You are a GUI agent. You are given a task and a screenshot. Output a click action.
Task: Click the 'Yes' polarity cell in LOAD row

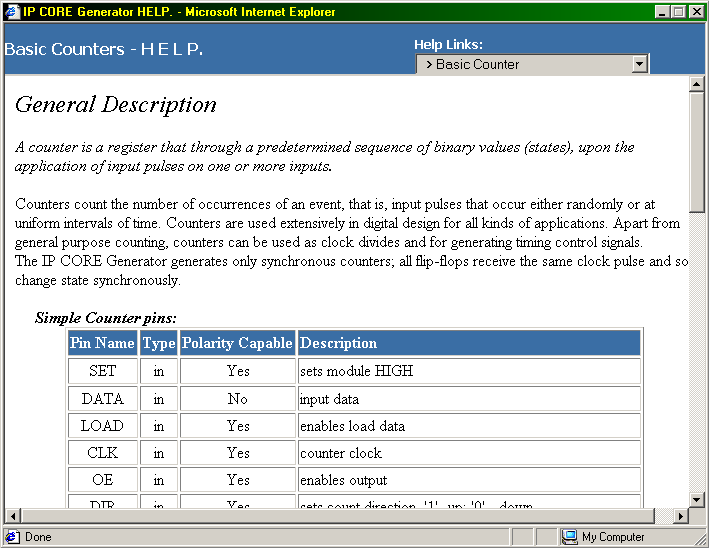click(x=238, y=426)
